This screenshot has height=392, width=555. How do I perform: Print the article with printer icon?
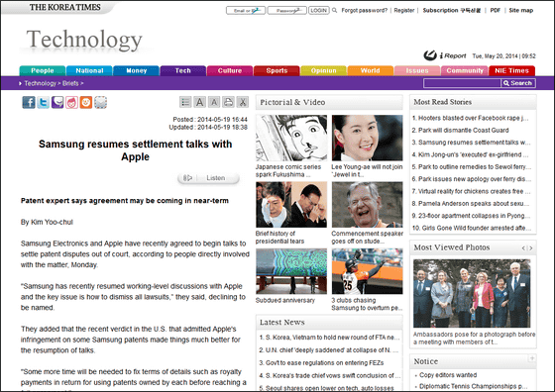tap(228, 102)
